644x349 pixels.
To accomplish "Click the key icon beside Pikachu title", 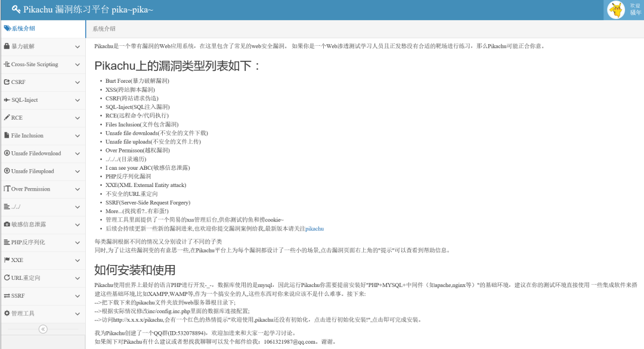I will tap(16, 9).
